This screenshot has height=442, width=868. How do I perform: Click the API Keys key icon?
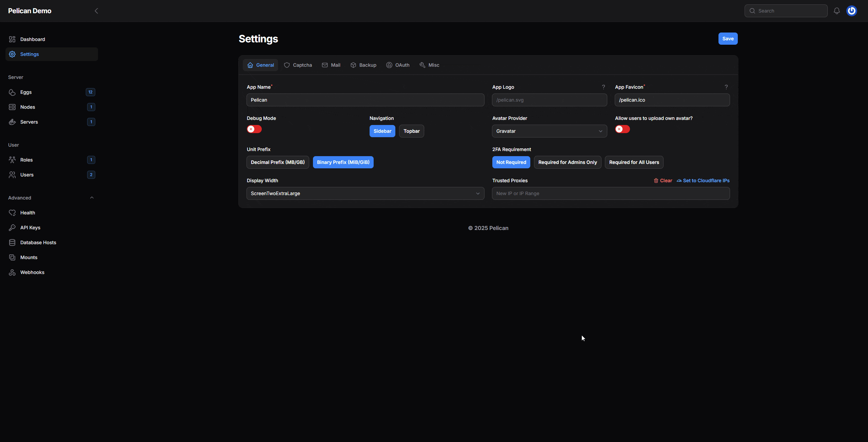[x=12, y=228]
